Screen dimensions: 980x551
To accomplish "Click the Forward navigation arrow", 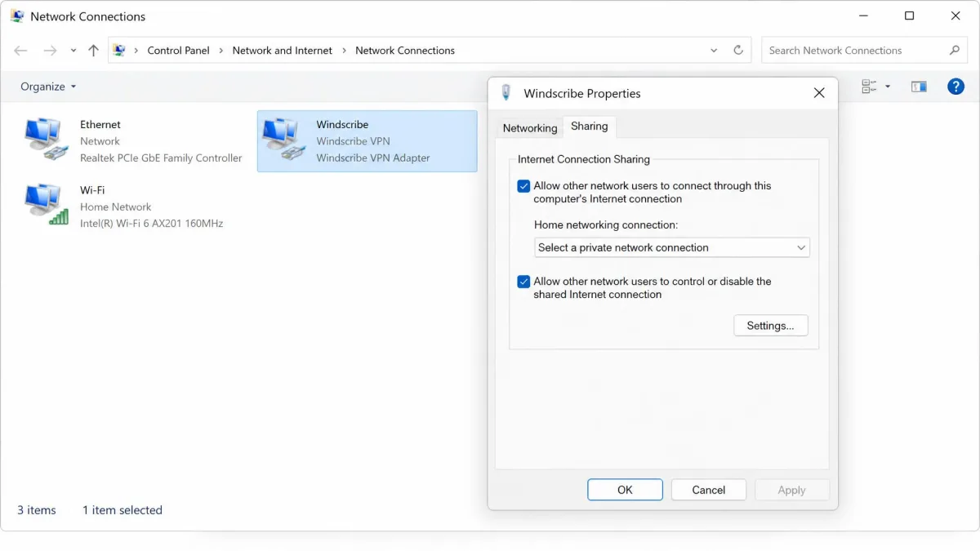I will (x=51, y=51).
